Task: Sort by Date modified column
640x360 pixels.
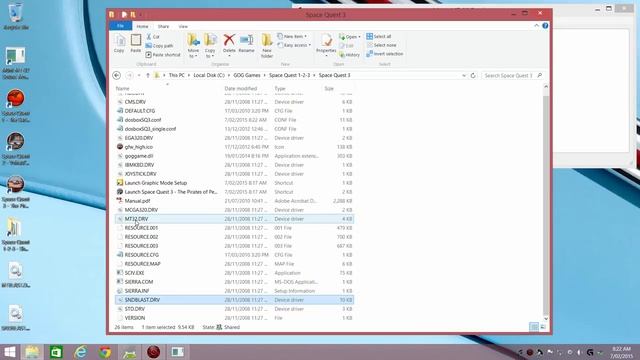Action: (241, 89)
